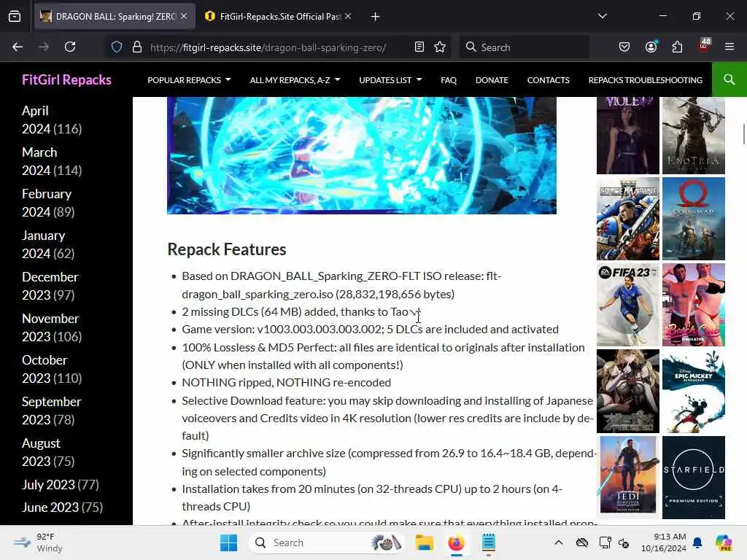The width and height of the screenshot is (747, 560).
Task: Open Firefox View icon at tab bar left
Action: pos(15,16)
